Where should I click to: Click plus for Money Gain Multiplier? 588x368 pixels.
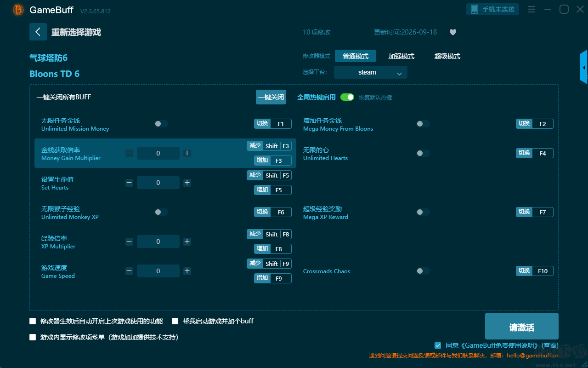pyautogui.click(x=187, y=153)
